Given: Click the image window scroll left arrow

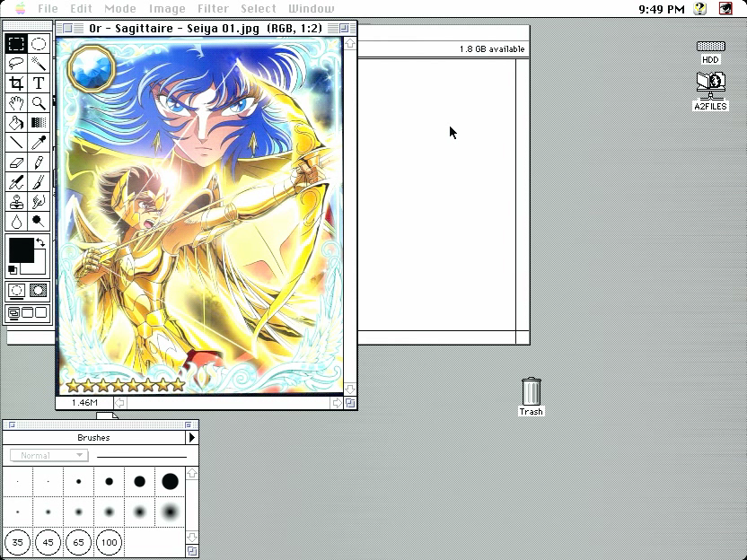Looking at the screenshot, I should [120, 403].
